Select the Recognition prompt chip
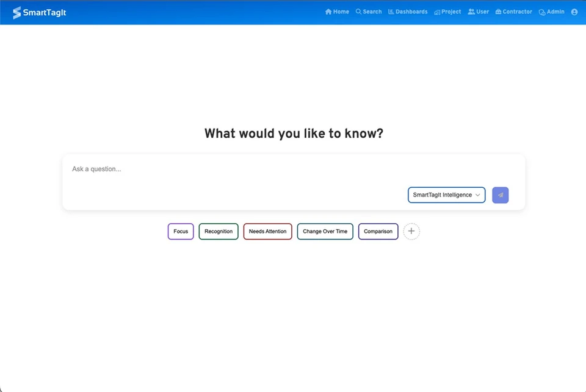 (219, 232)
